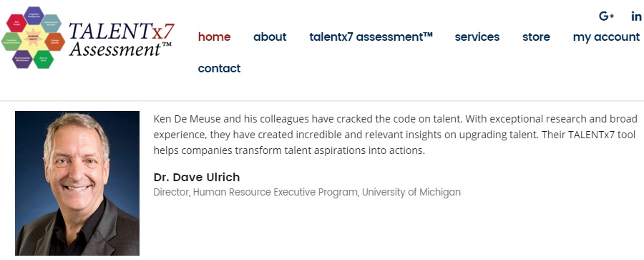
Task: Open the about menu item
Action: pyautogui.click(x=270, y=37)
